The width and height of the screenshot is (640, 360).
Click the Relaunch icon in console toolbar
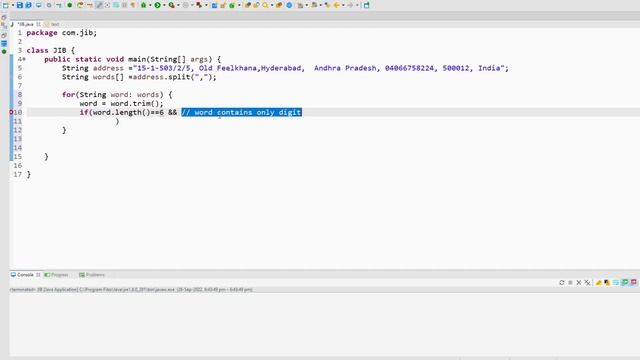[x=562, y=282]
